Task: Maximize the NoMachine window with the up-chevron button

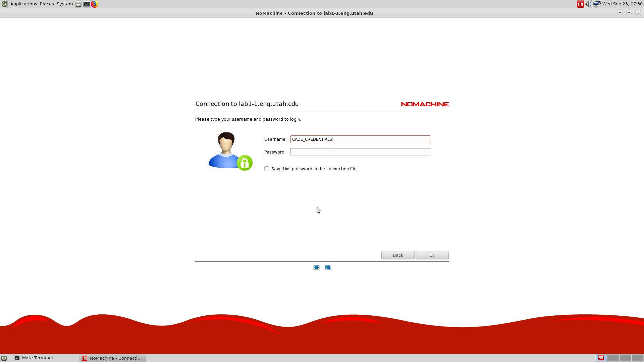Action: (629, 12)
